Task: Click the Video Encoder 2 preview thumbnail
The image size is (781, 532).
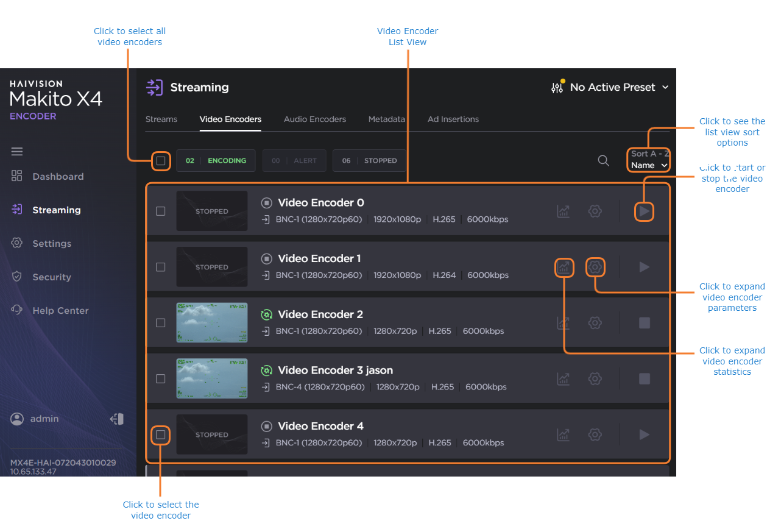Action: pyautogui.click(x=212, y=323)
